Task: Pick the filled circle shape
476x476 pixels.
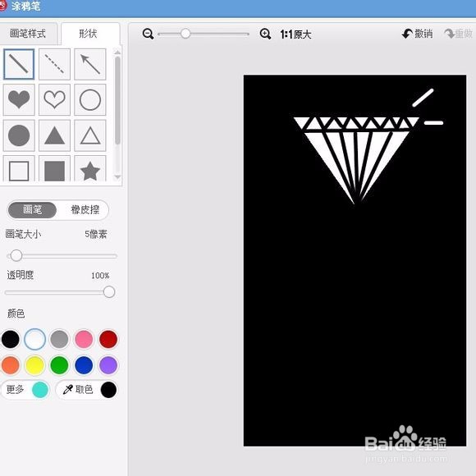Action: [19, 135]
